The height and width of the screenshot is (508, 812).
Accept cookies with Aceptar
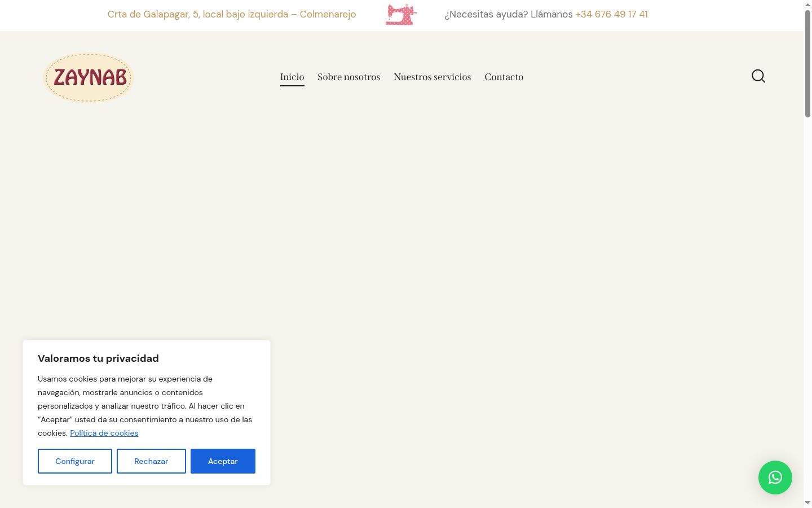(x=223, y=461)
